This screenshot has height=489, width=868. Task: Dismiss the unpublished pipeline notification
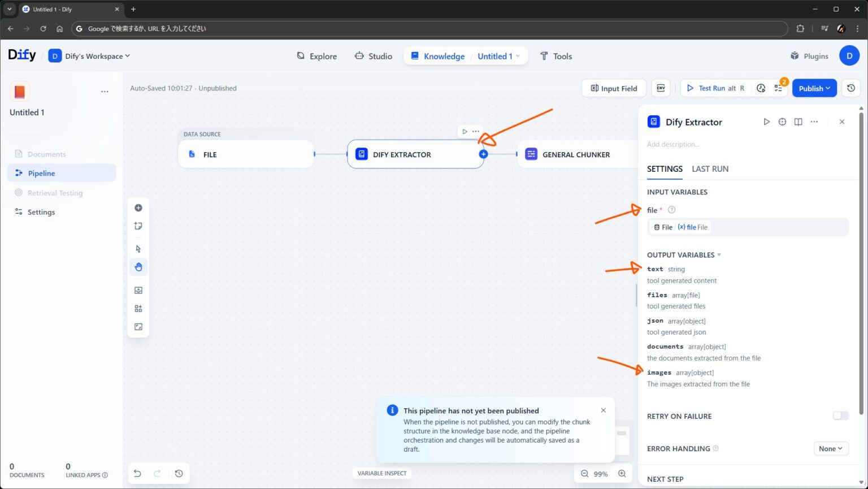click(x=603, y=410)
